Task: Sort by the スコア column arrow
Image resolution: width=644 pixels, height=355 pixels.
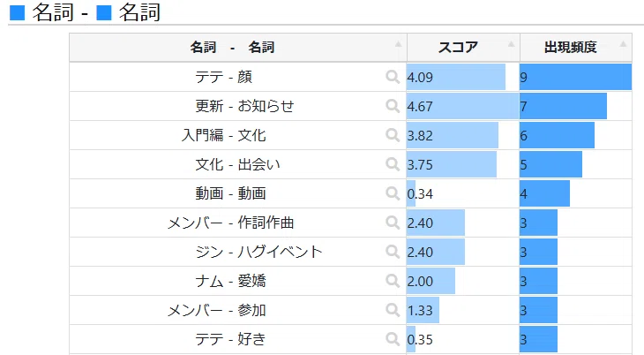Action: [511, 44]
